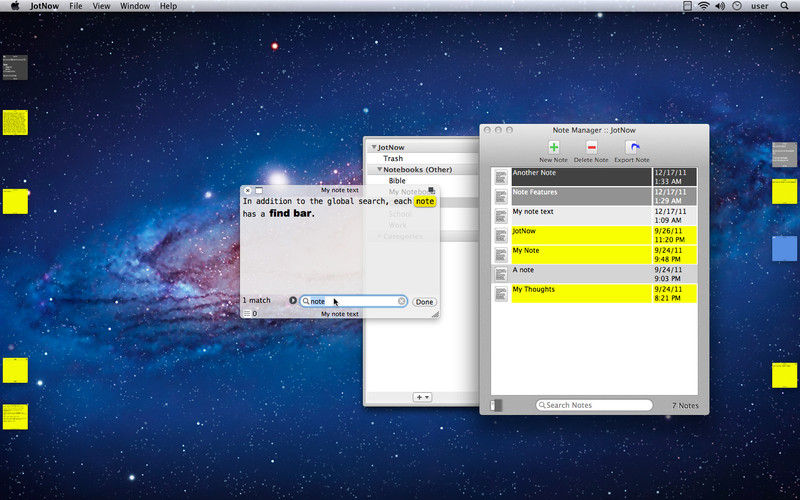800x500 pixels.
Task: Click the document icon beside My note text row
Action: point(502,216)
